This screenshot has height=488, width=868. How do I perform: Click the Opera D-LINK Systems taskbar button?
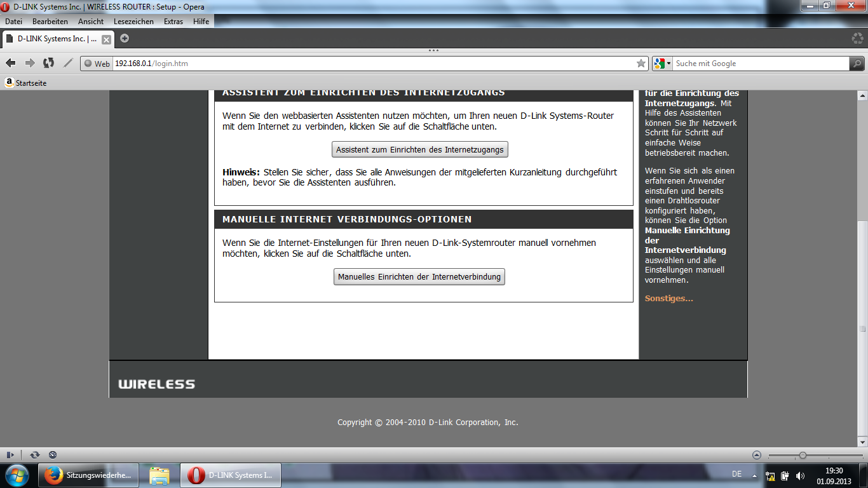click(231, 475)
